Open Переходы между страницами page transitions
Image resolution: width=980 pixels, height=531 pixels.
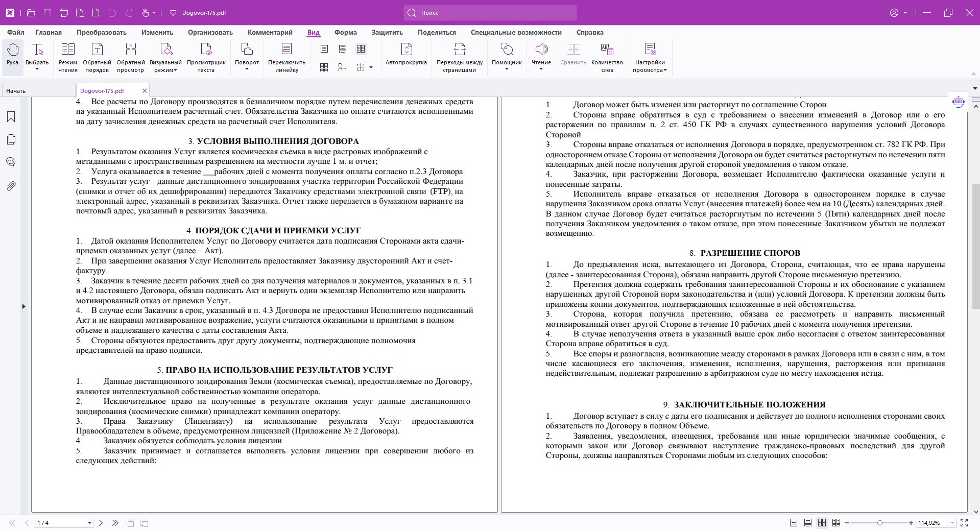point(460,58)
